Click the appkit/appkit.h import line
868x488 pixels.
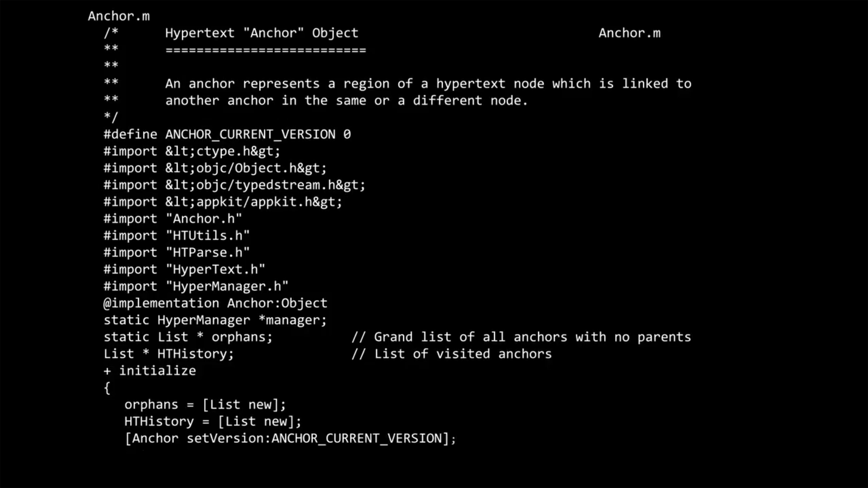click(x=223, y=202)
